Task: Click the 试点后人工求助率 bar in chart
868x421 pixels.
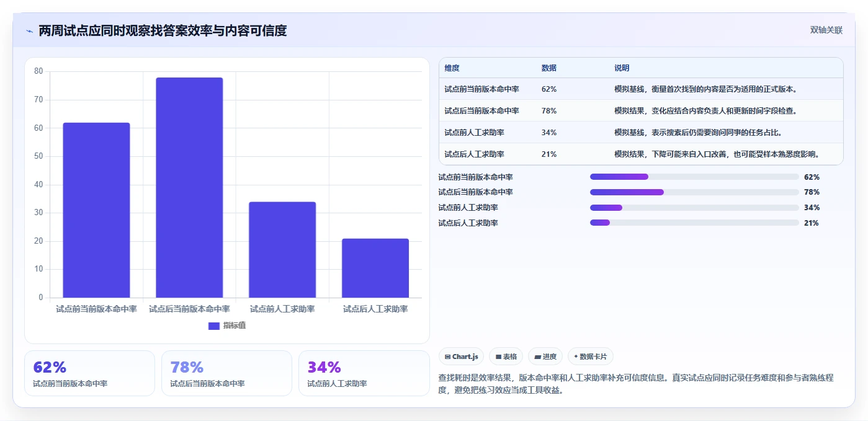Action: [375, 268]
